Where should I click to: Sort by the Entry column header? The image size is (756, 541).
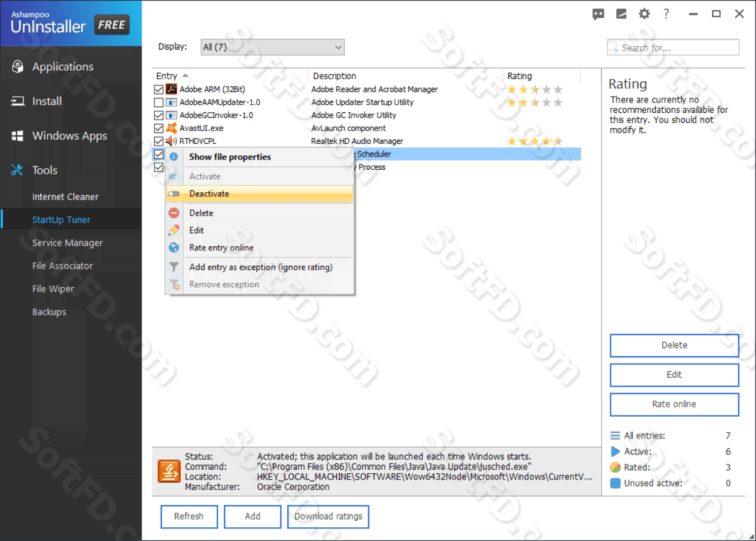coord(230,76)
